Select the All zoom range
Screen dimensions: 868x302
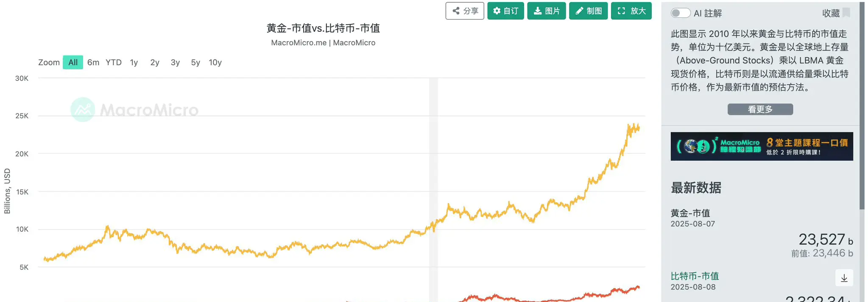click(x=73, y=62)
